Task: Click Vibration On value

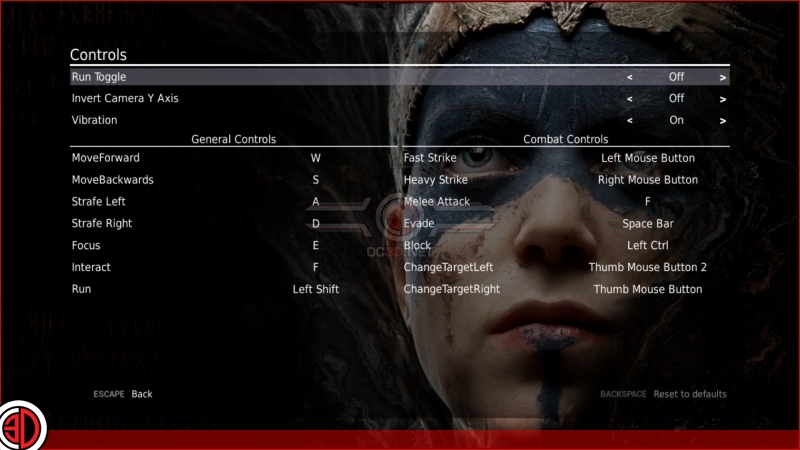Action: pyautogui.click(x=676, y=120)
